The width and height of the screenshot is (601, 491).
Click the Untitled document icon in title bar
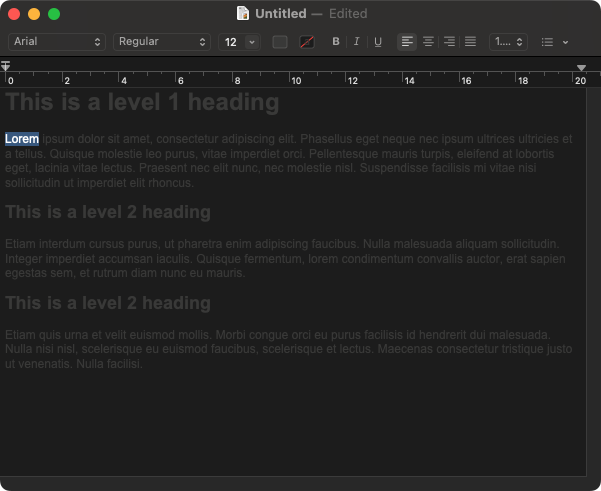coord(243,14)
